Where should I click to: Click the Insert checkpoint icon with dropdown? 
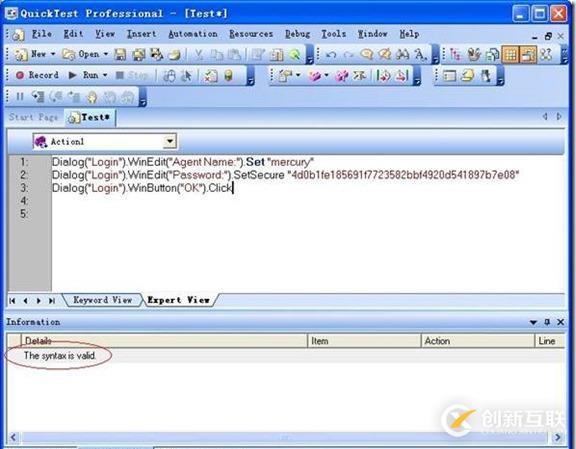(x=285, y=76)
